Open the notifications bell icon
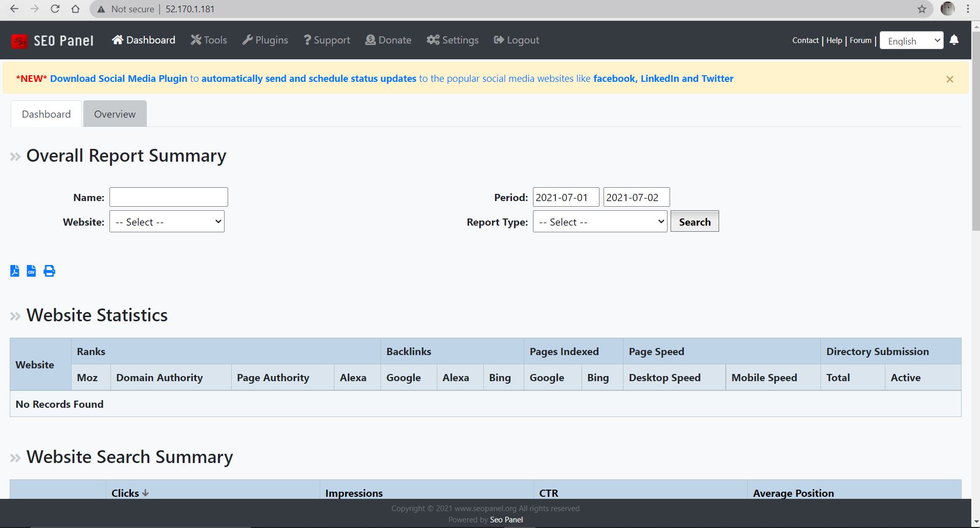This screenshot has height=528, width=980. click(x=953, y=40)
